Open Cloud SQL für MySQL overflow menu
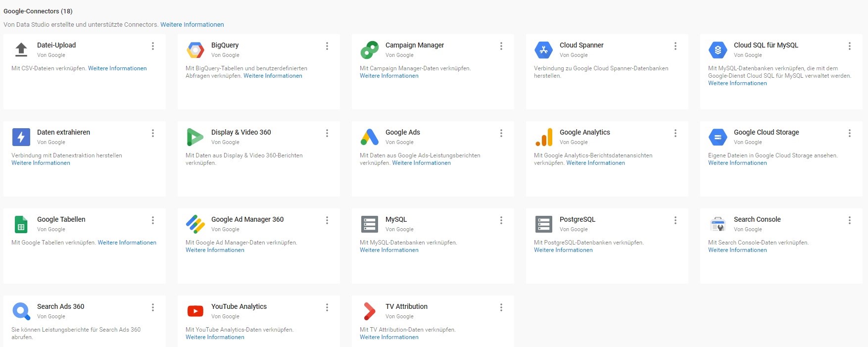The image size is (868, 347). coord(850,46)
